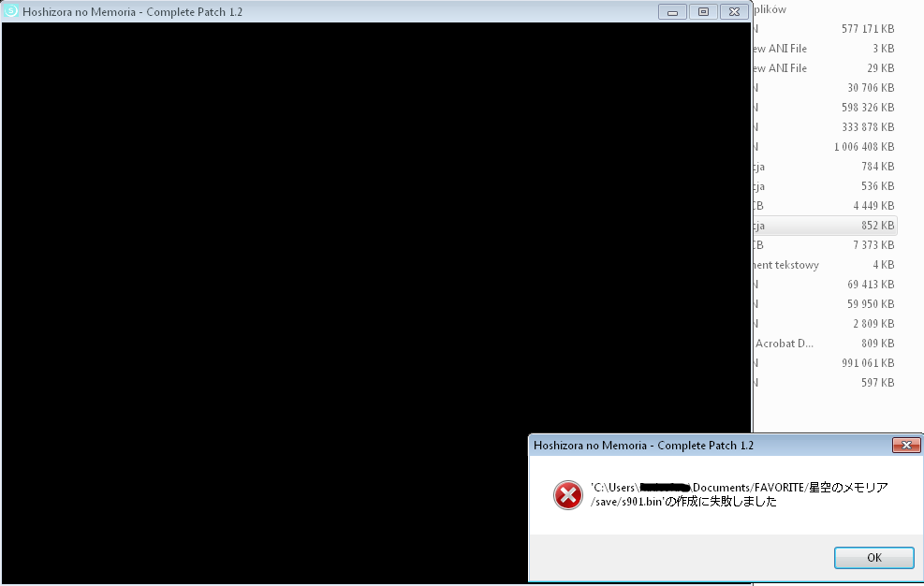The width and height of the screenshot is (924, 586).
Task: Select the ANI File sized 3 KB
Action: (x=824, y=49)
